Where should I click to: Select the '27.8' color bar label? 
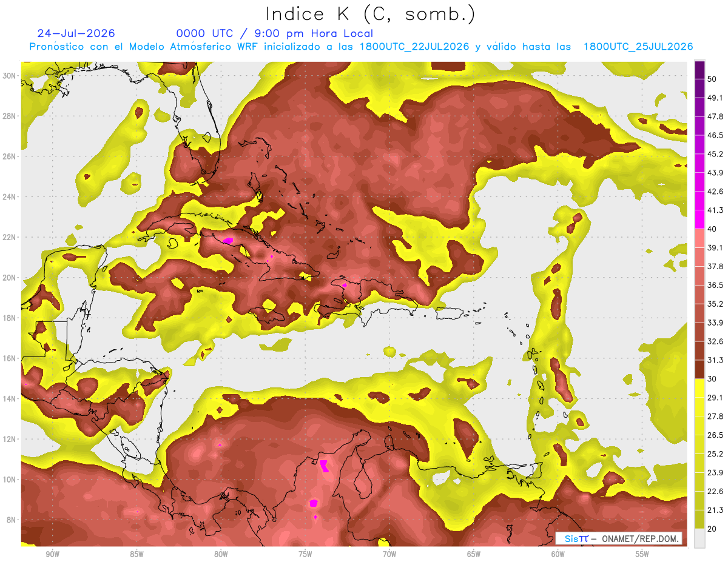pos(715,416)
